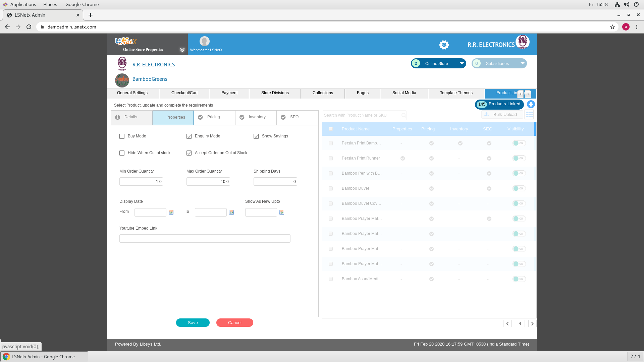The image size is (644, 362).
Task: Uncheck the Show Savings checkbox
Action: (256, 136)
